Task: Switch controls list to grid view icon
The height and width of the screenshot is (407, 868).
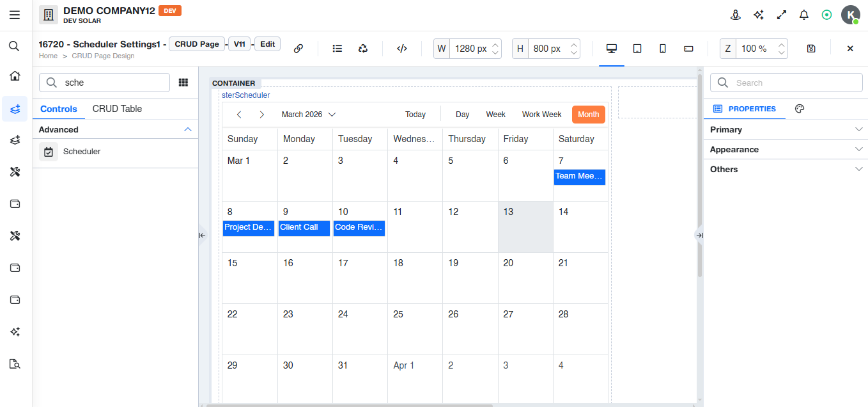Action: point(183,83)
